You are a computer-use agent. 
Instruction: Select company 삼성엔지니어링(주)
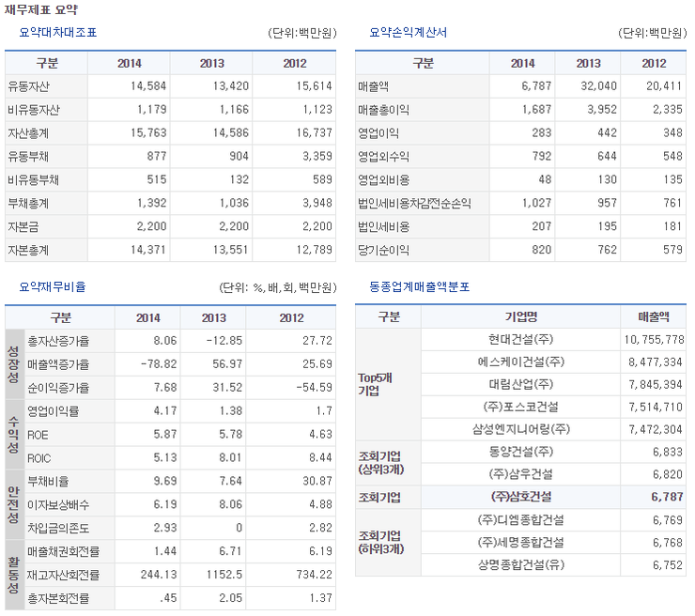coord(521,430)
